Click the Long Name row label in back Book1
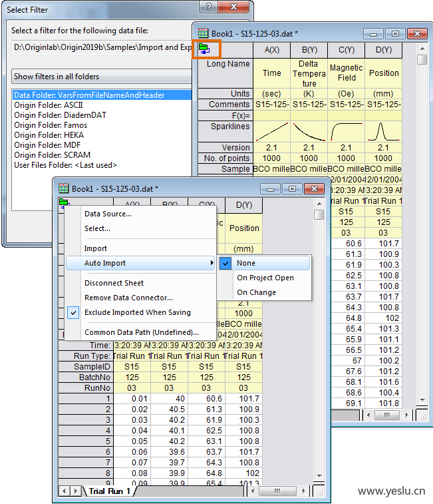This screenshot has width=433, height=504. (x=225, y=73)
